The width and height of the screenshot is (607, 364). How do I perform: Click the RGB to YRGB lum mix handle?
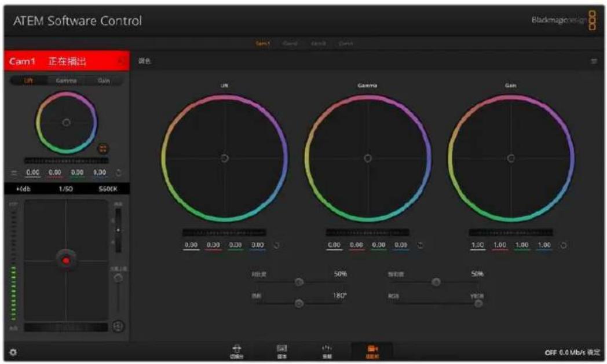point(478,304)
